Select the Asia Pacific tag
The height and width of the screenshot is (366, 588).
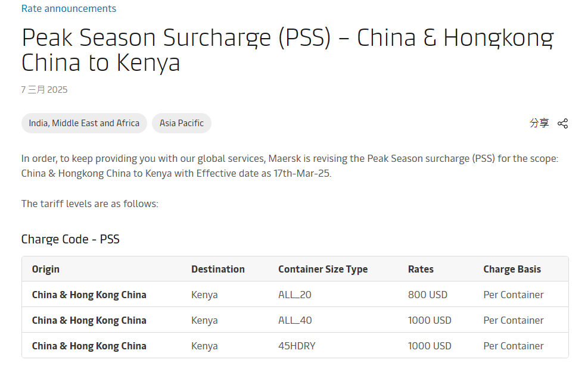tap(182, 123)
